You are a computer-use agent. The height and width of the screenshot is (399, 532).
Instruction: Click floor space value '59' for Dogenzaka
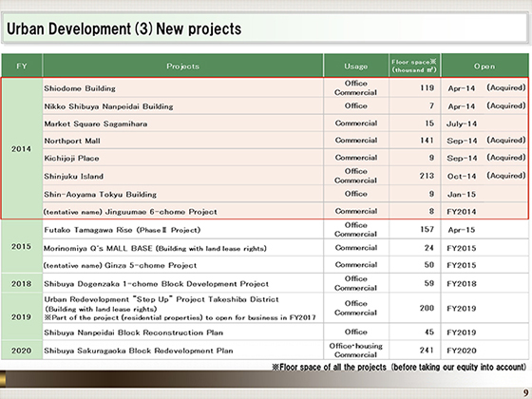(x=429, y=283)
